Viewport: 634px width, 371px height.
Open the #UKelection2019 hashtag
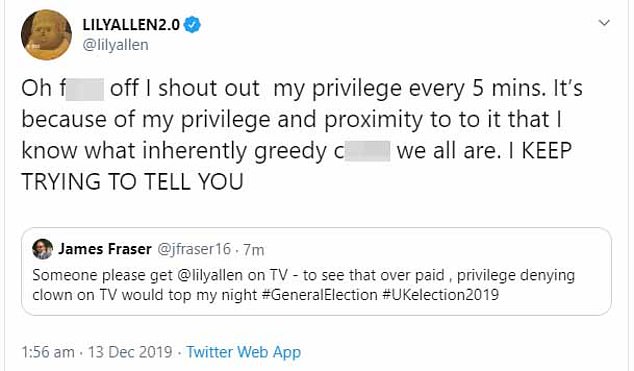coord(440,295)
